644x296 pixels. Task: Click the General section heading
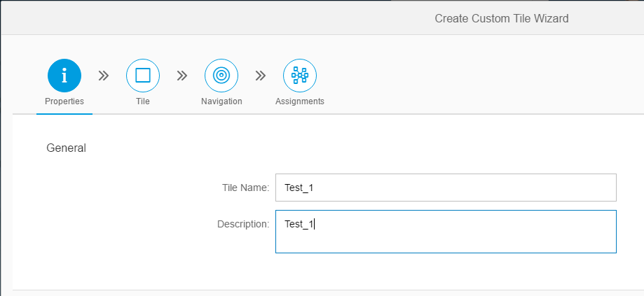point(66,148)
